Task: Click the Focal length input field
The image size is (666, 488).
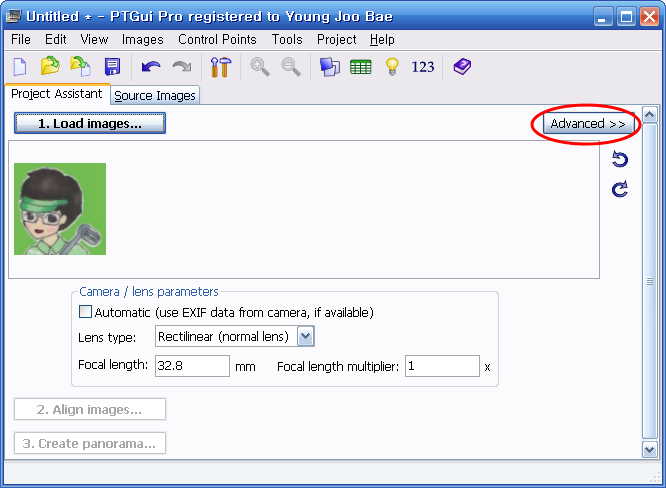Action: coord(192,366)
